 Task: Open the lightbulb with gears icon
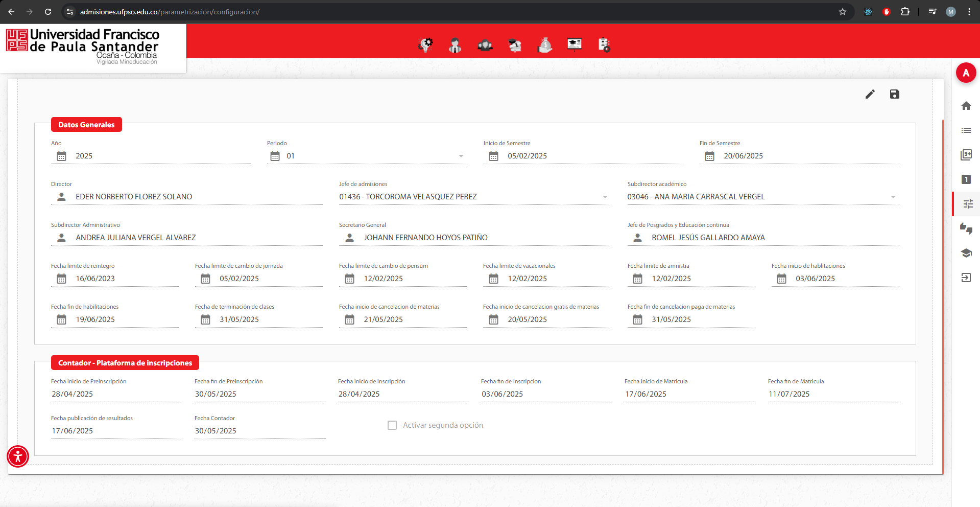coord(425,45)
